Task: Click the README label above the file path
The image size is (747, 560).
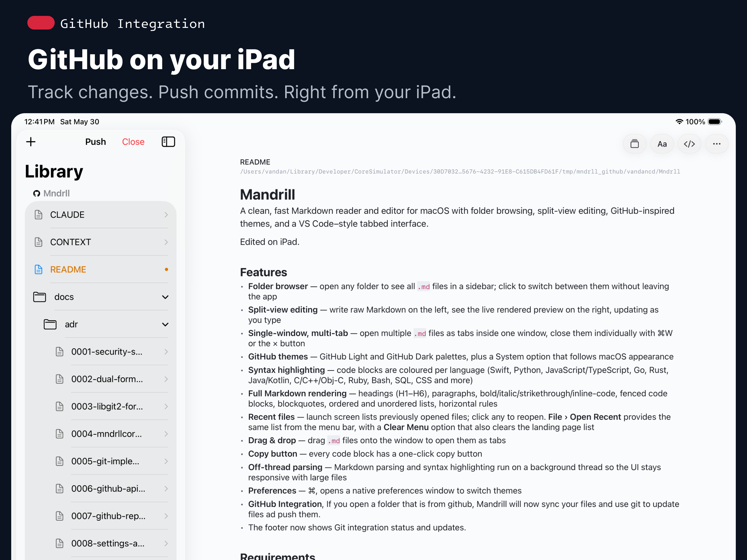Action: coord(255,162)
